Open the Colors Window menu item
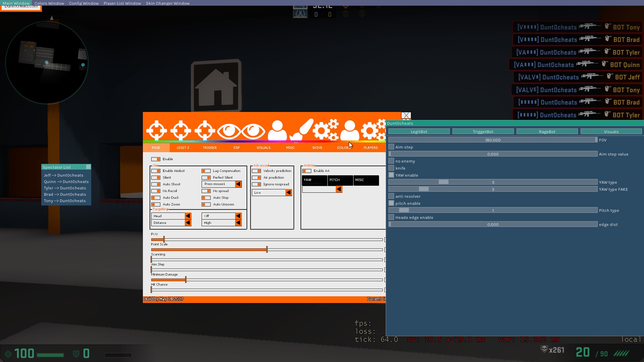 (49, 3)
